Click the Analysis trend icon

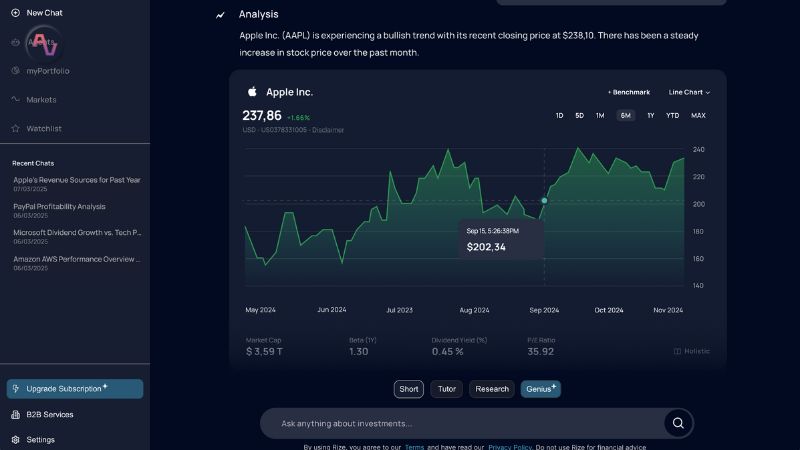click(220, 15)
